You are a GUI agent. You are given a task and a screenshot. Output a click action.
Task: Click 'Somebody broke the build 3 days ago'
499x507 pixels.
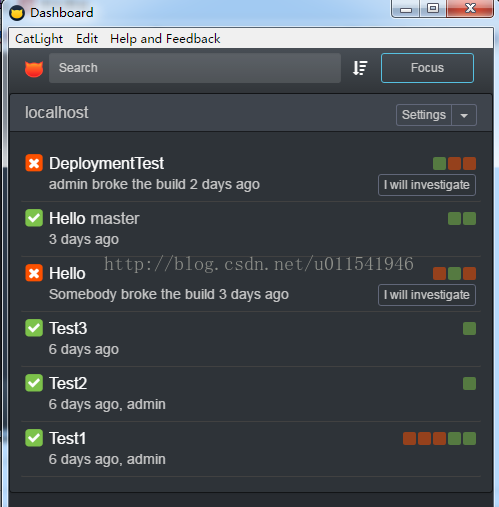[x=169, y=294]
